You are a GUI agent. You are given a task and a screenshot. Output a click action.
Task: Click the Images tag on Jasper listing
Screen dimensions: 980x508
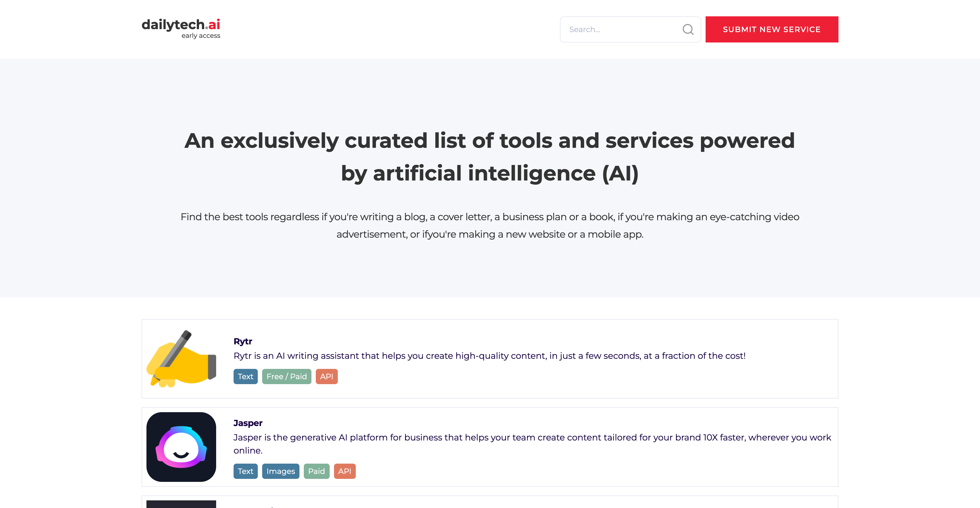(x=280, y=471)
